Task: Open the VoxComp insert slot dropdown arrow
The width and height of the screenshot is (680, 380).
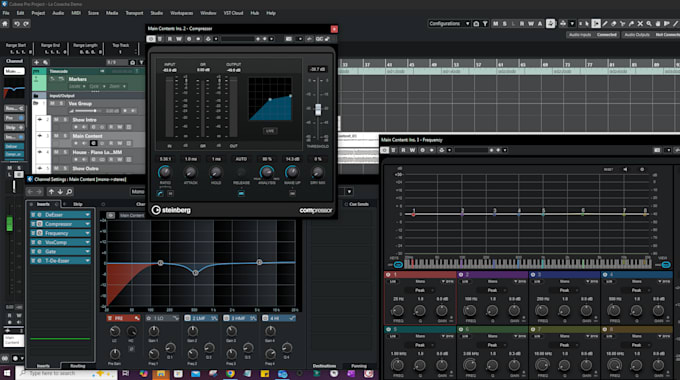Action: [x=88, y=242]
